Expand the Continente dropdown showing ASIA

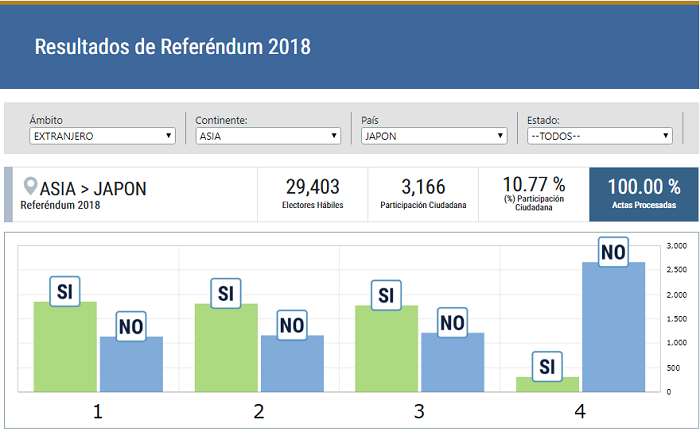tap(267, 136)
